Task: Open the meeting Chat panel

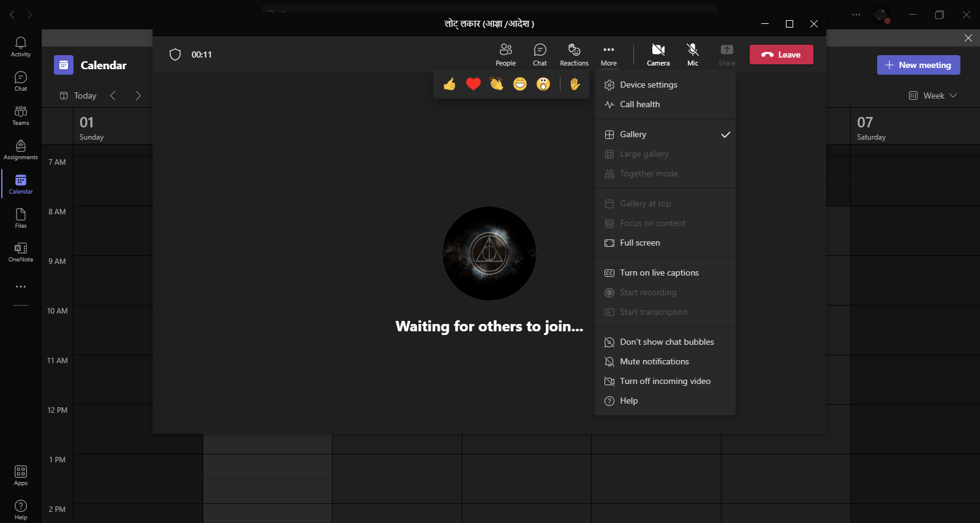Action: coord(540,55)
